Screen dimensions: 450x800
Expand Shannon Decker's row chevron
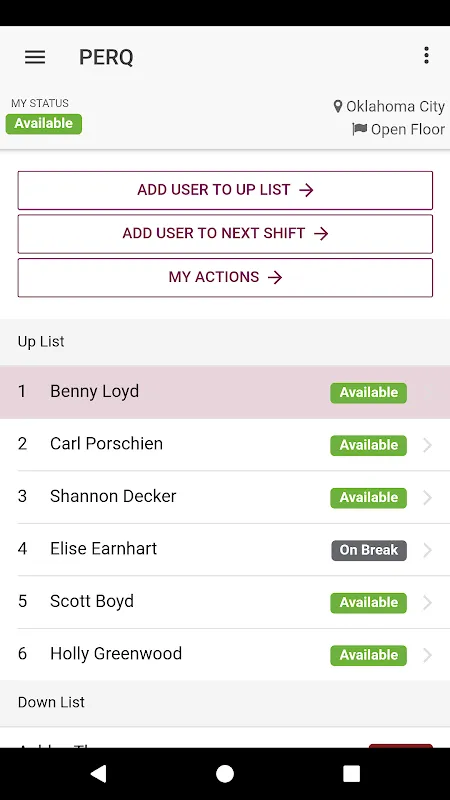tap(428, 497)
